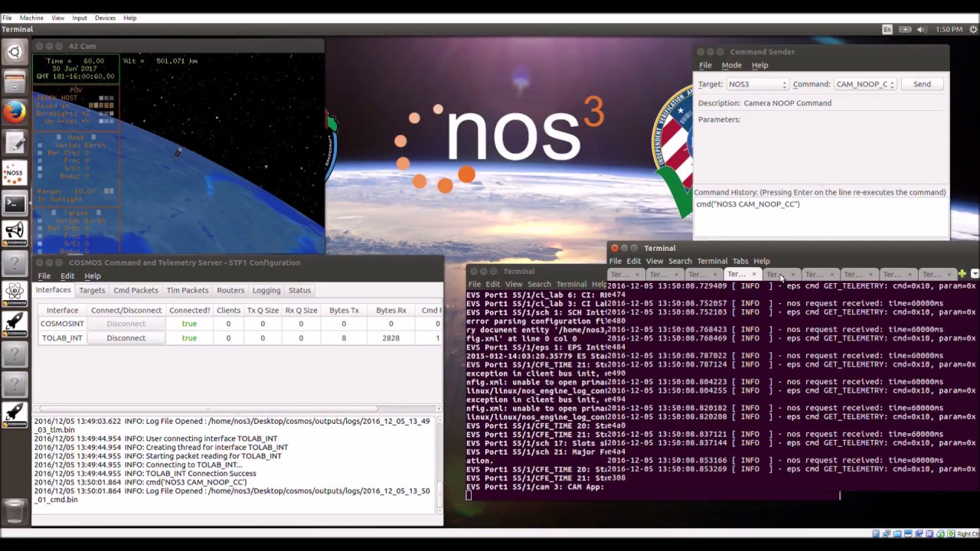Click the Bytes Rx column header

tap(390, 310)
